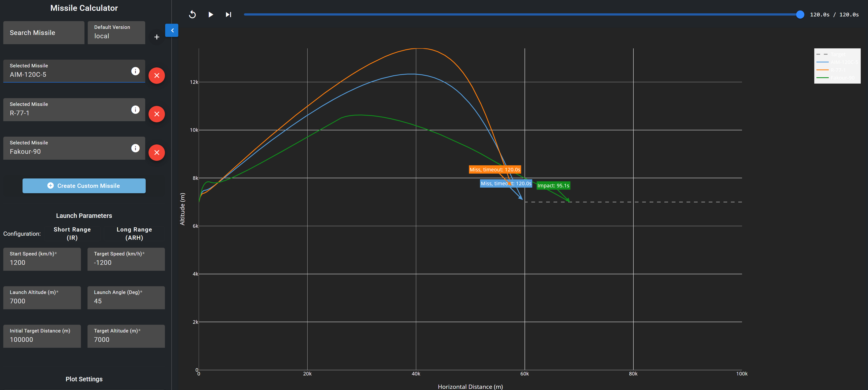Click the orange Miss timeout 120.0s label

tap(495, 170)
